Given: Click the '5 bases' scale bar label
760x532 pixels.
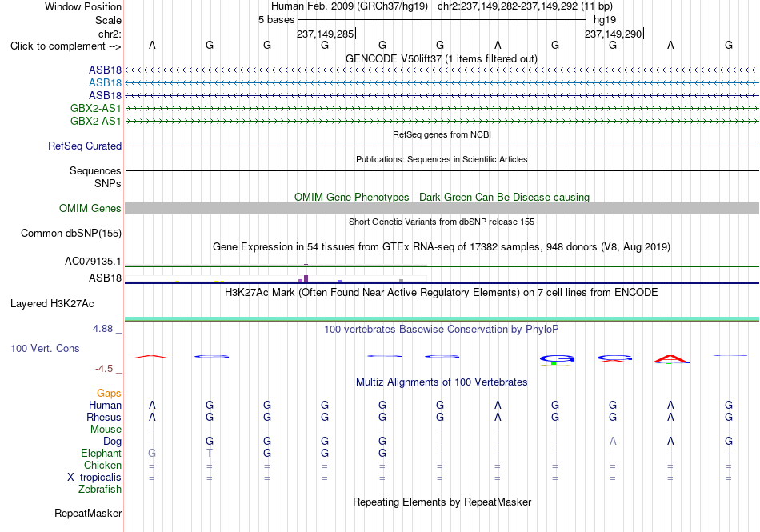Looking at the screenshot, I should point(276,20).
